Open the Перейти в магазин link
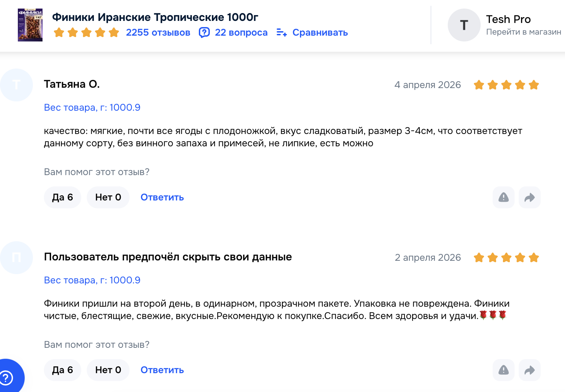Image resolution: width=565 pixels, height=392 pixels. [x=524, y=32]
